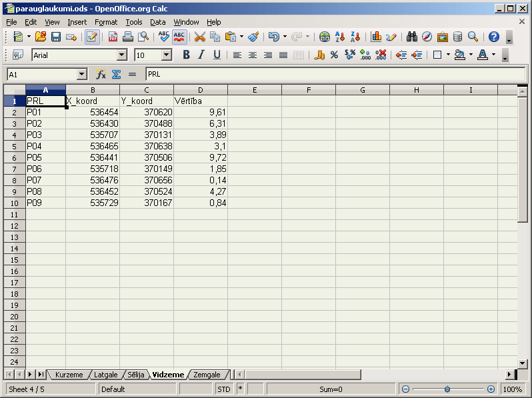This screenshot has height=398, width=532.
Task: Apply Percent number format icon
Action: point(334,55)
